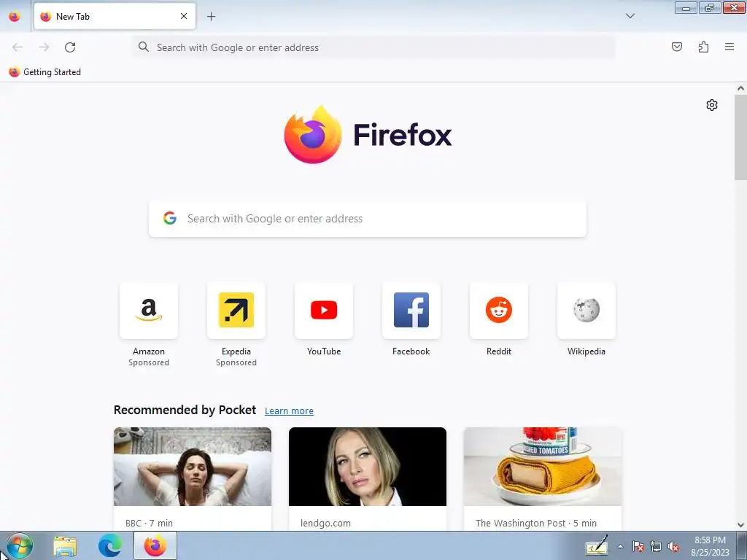Open the Save to Pocket button
747x560 pixels.
(x=676, y=47)
